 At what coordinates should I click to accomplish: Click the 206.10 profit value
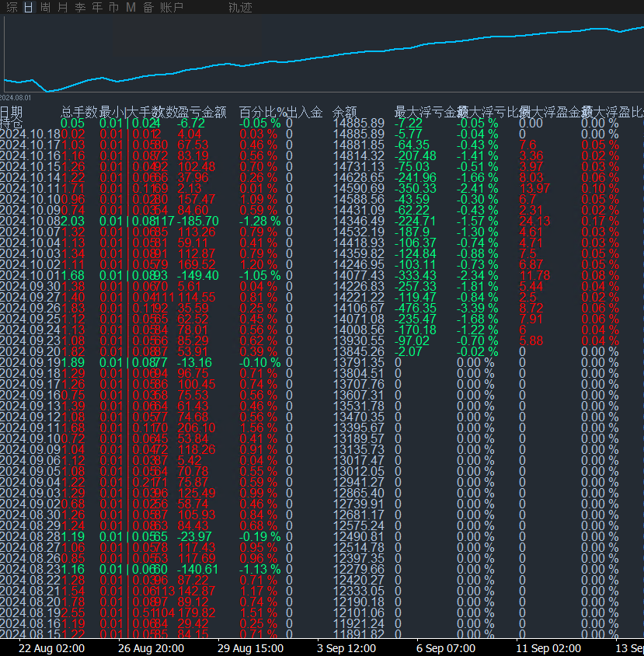pyautogui.click(x=197, y=427)
